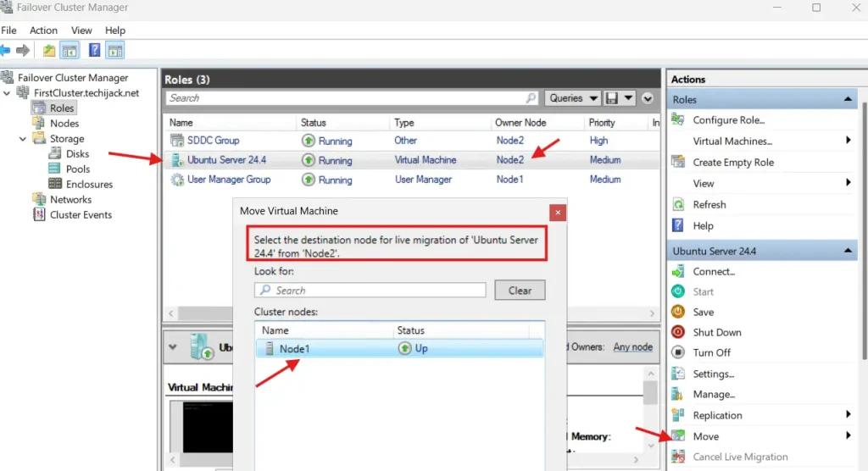Click the Ubuntu Server 24.4 role icon
868x471 pixels.
[x=176, y=160]
